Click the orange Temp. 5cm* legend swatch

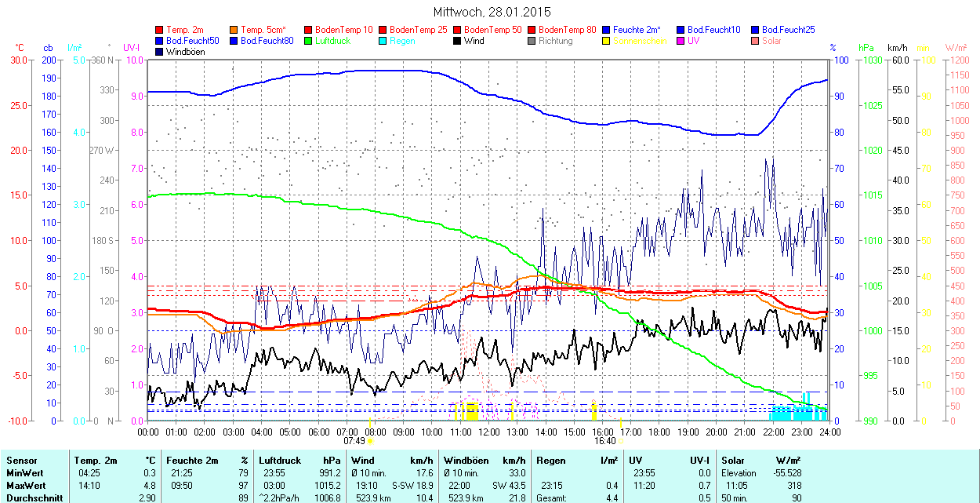[x=234, y=30]
